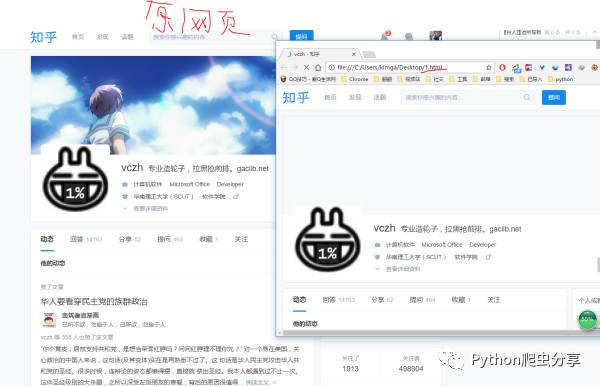Click the user avatar in the background page header
Image resolution: width=600 pixels, height=387 pixels.
435,36
